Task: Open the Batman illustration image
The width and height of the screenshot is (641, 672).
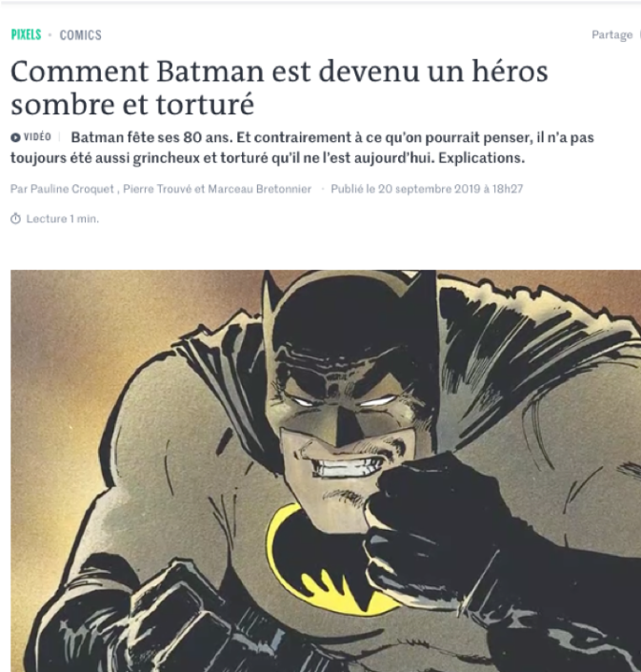Action: click(326, 471)
